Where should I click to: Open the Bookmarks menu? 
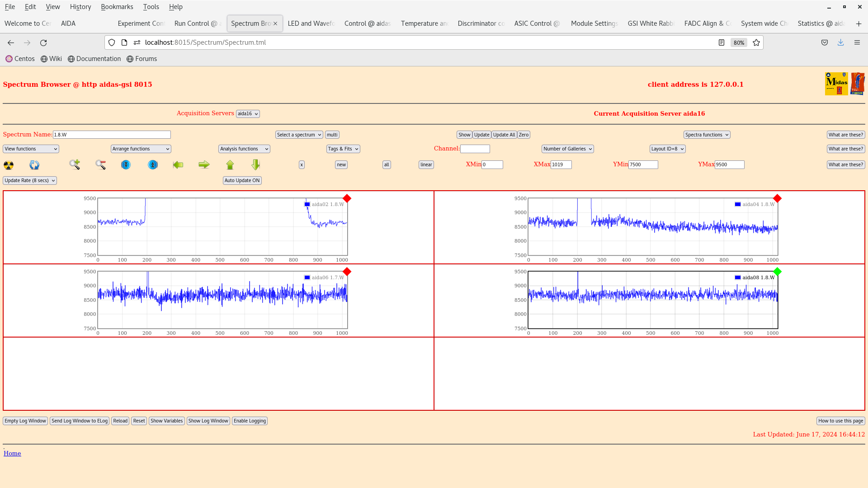(x=117, y=7)
